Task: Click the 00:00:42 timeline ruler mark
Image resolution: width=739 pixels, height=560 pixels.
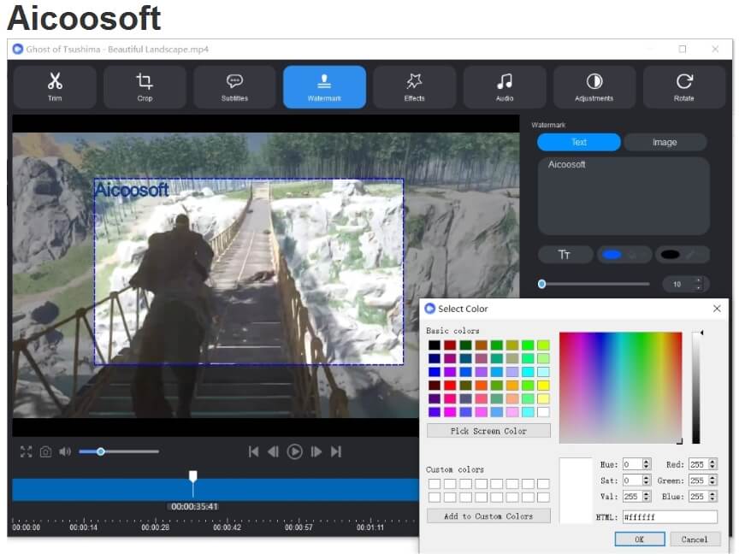Action: [228, 527]
